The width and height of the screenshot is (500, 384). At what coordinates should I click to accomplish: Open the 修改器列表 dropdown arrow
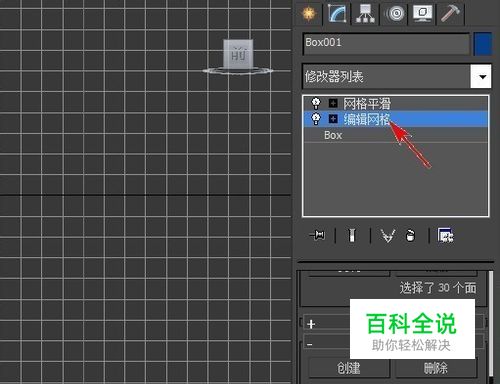click(481, 77)
